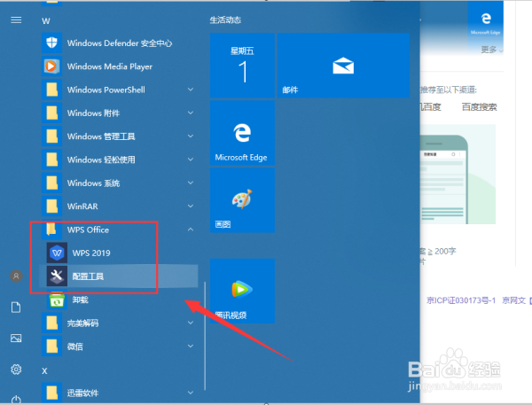The image size is (532, 405).
Task: Click the Windows 管理工具 folder icon
Action: pos(52,136)
